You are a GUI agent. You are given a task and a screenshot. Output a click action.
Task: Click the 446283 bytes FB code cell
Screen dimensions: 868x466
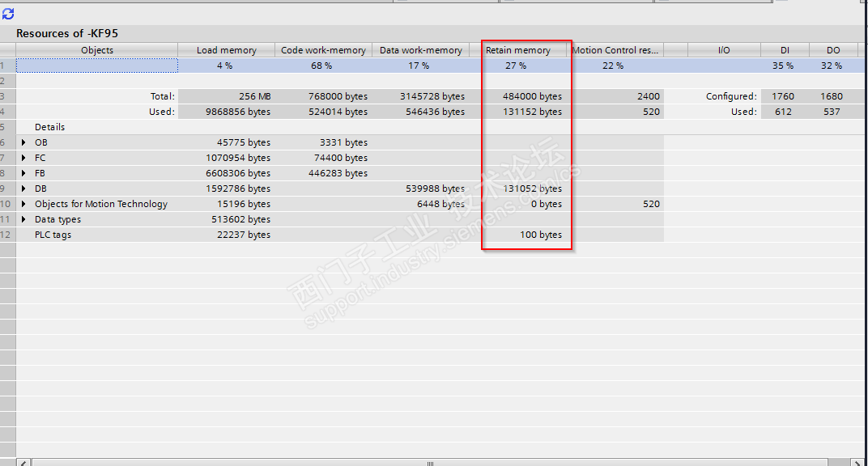coord(323,174)
